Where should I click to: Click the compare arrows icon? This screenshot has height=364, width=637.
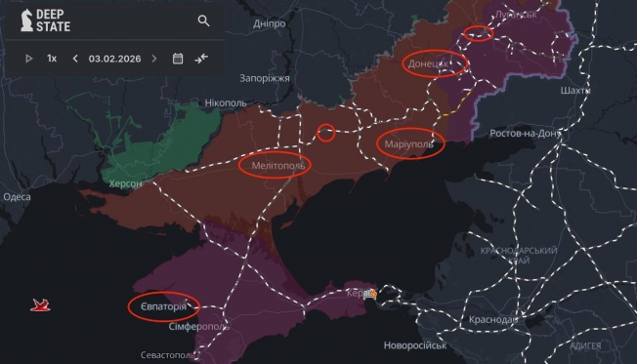201,59
